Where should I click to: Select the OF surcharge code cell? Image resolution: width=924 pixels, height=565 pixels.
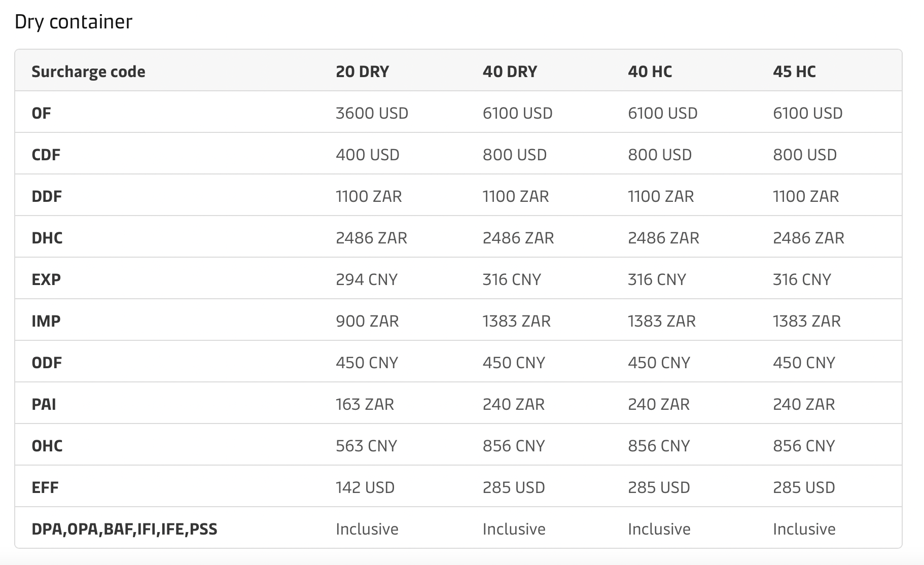coord(41,113)
